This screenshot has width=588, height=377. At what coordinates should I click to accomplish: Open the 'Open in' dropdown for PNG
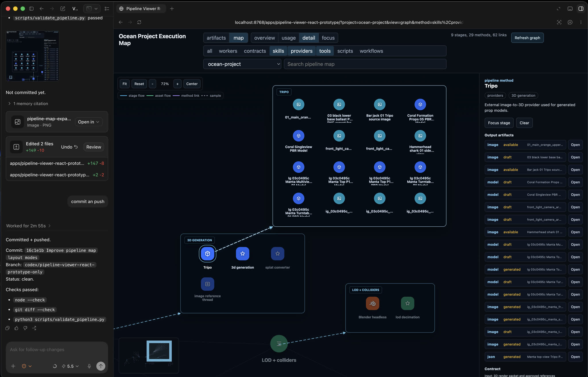[x=88, y=122]
